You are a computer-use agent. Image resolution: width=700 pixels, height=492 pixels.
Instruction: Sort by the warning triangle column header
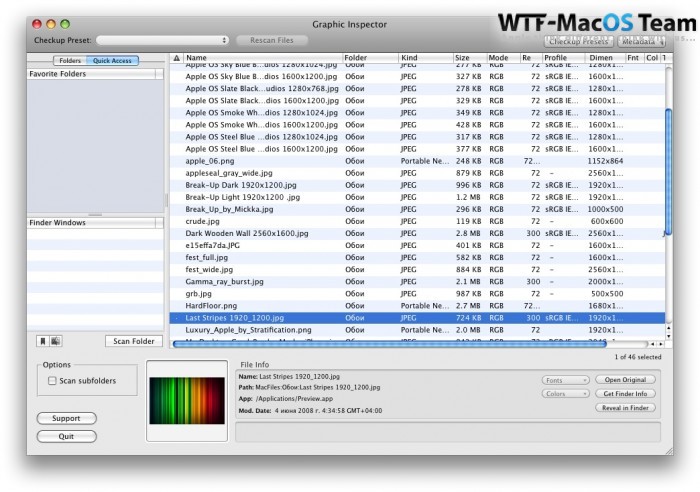coord(177,58)
